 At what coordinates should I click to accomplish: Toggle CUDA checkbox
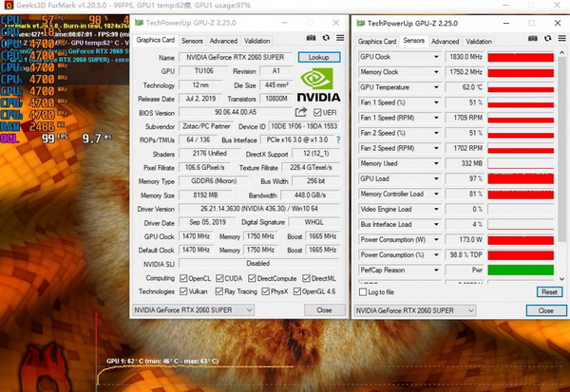[219, 278]
